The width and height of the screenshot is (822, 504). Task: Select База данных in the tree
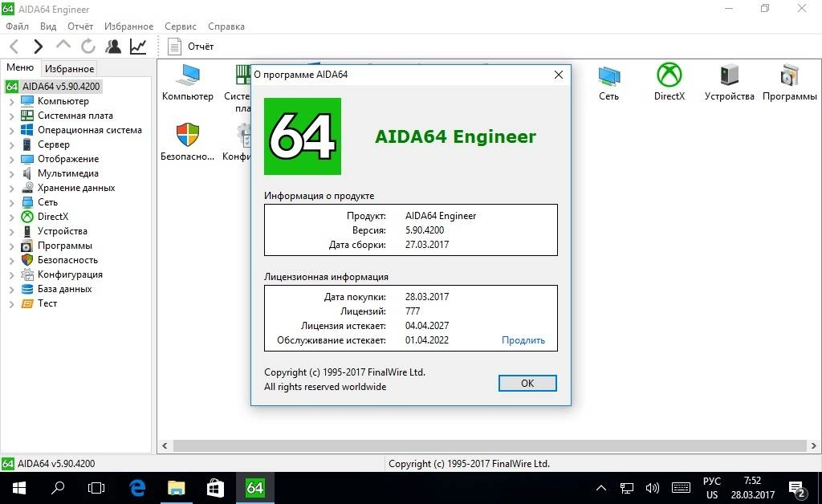tap(64, 289)
